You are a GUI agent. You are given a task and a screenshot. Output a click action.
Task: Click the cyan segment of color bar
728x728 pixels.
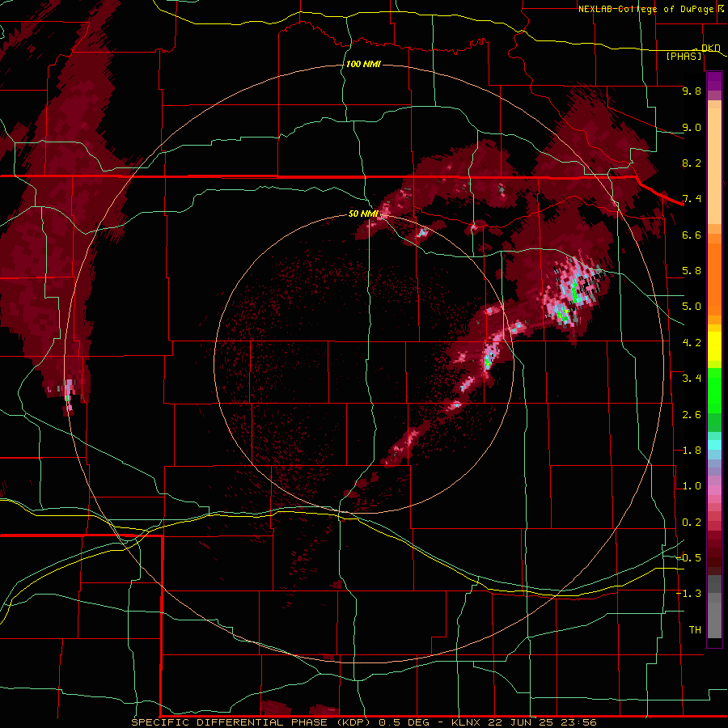pyautogui.click(x=714, y=445)
